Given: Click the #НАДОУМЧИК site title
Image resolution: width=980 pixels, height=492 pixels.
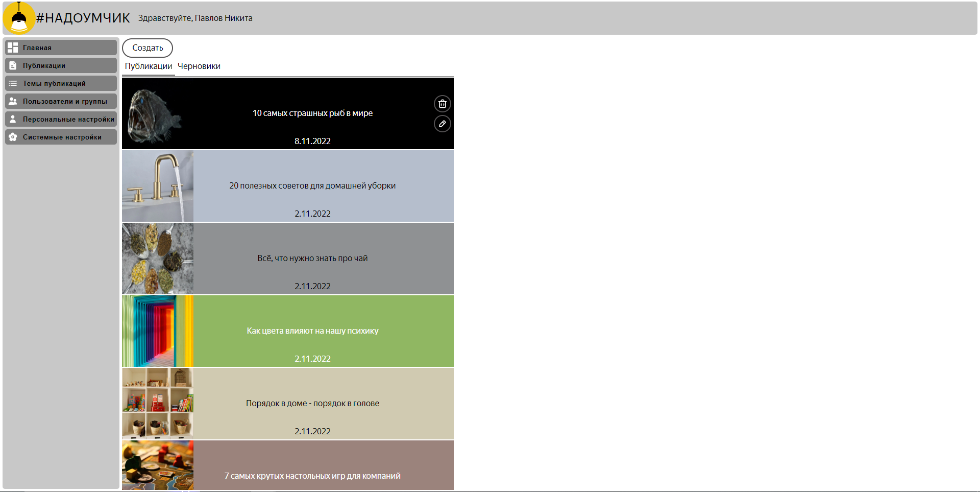Looking at the screenshot, I should [x=83, y=18].
